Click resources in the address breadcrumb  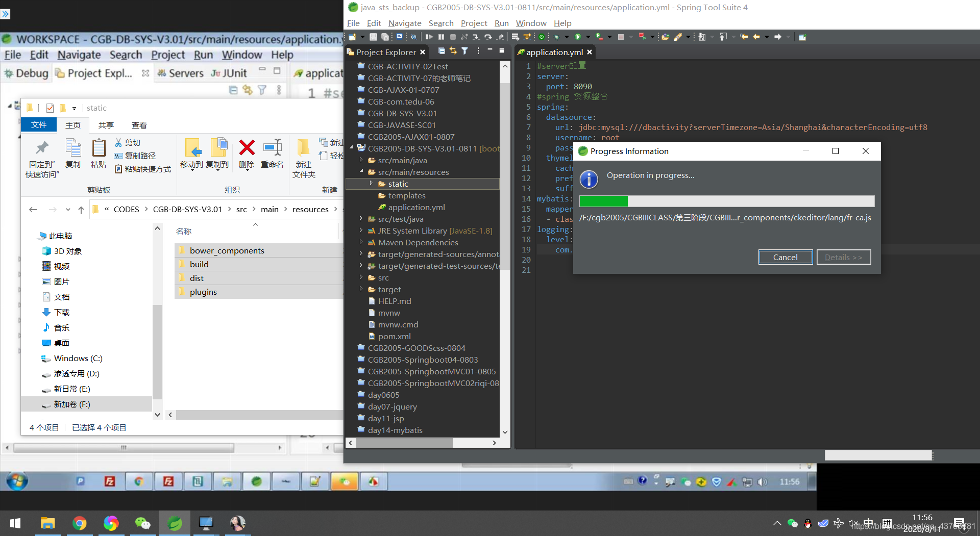coord(310,210)
